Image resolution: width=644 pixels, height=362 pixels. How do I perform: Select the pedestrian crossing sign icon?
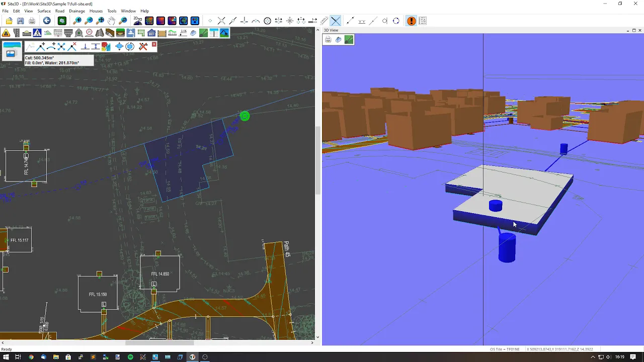point(37,33)
